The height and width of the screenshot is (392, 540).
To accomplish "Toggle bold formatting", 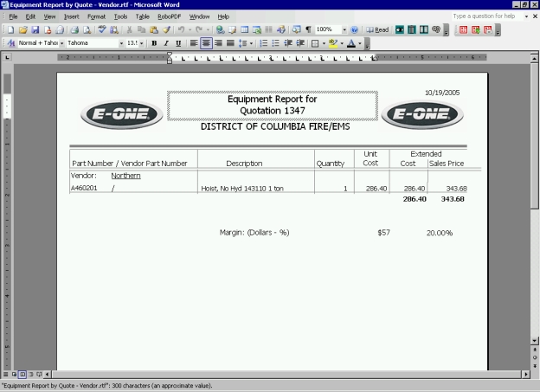I will click(154, 43).
